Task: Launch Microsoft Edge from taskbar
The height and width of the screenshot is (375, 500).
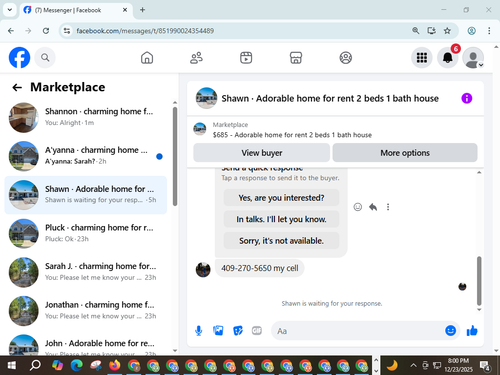Action: pos(77,365)
